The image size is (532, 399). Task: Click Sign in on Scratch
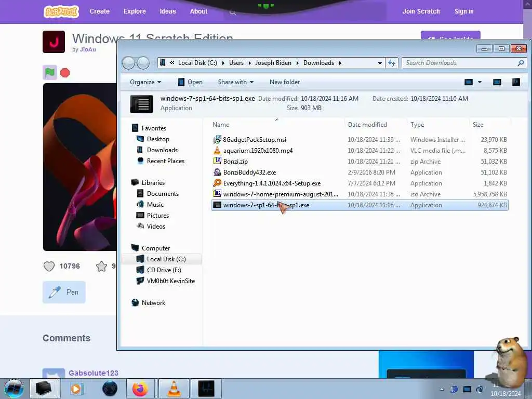pos(464,11)
